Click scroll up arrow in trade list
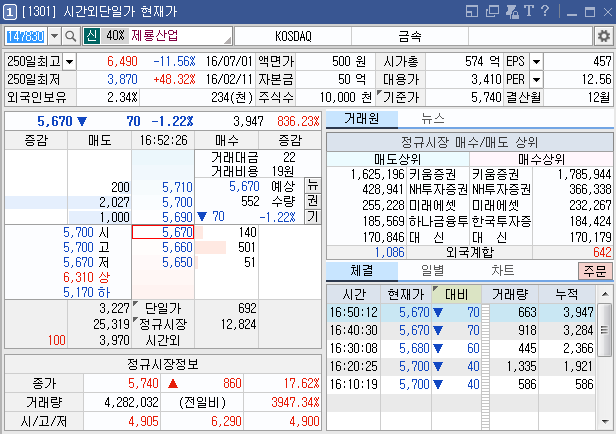The height and width of the screenshot is (434, 616). tap(605, 294)
